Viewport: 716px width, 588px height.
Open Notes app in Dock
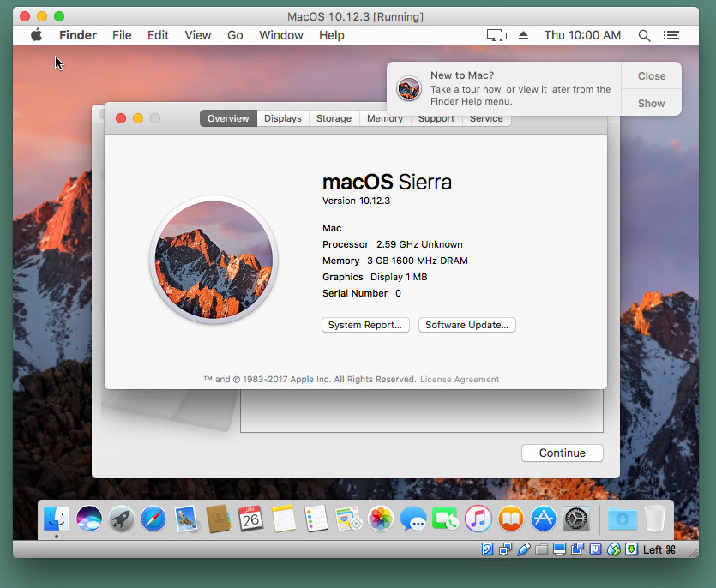283,519
